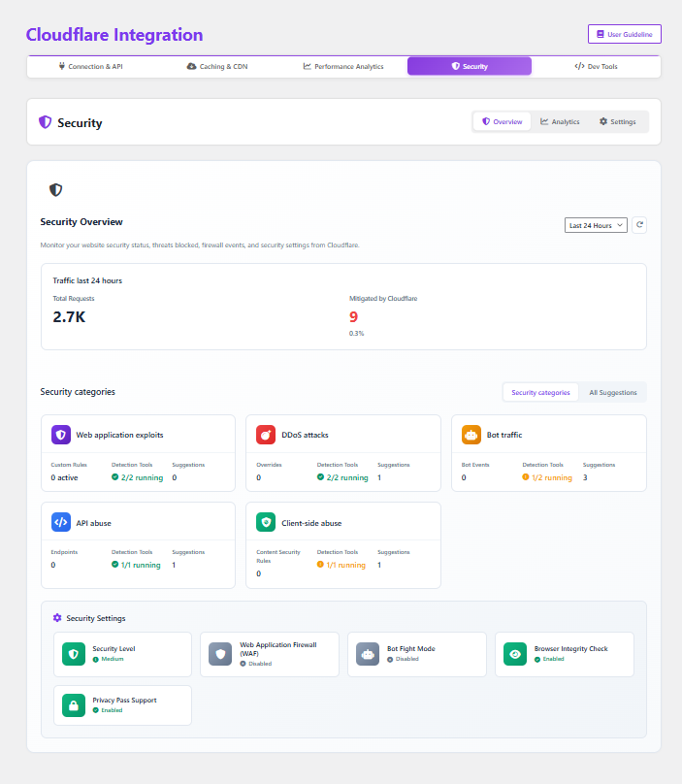
Task: Click the Privacy Pass Support label
Action: click(124, 700)
